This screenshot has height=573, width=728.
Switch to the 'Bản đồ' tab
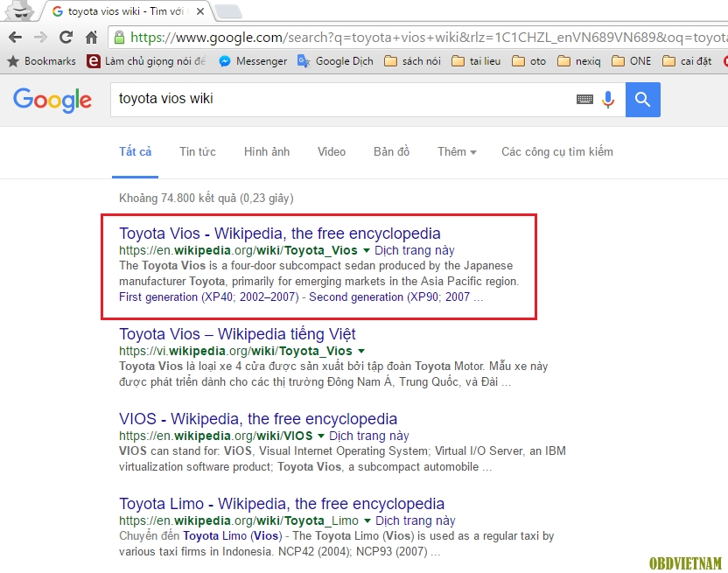click(x=391, y=152)
